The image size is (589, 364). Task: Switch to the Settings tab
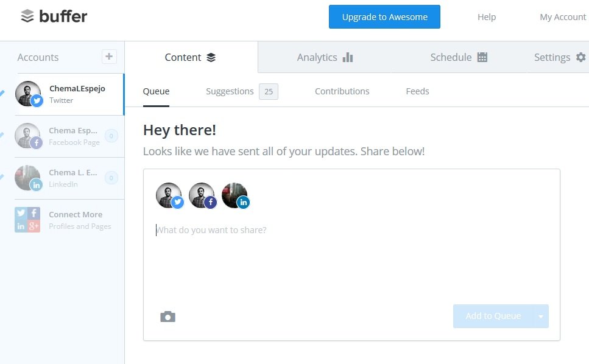(x=559, y=57)
